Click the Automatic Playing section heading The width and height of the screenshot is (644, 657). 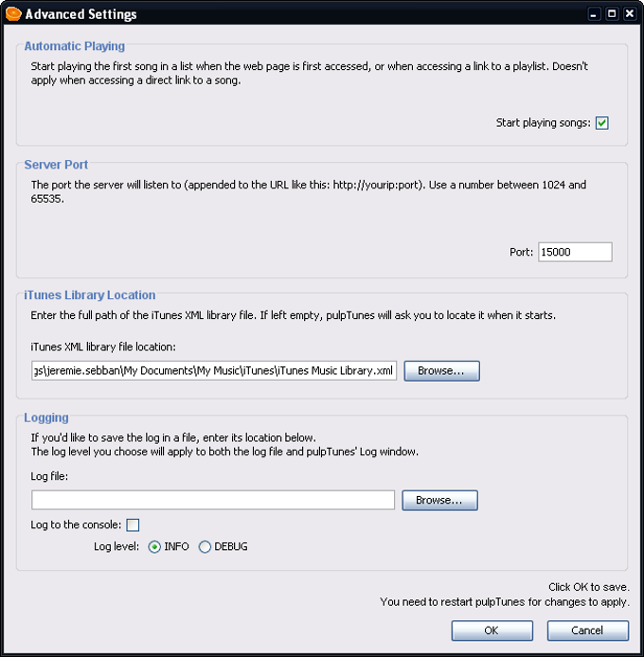coord(75,46)
